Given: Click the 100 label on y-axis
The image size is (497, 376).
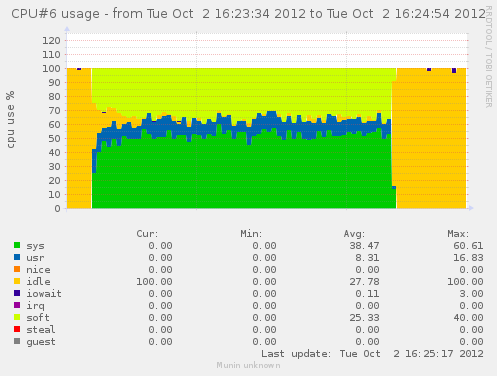Looking at the screenshot, I should pyautogui.click(x=51, y=69).
